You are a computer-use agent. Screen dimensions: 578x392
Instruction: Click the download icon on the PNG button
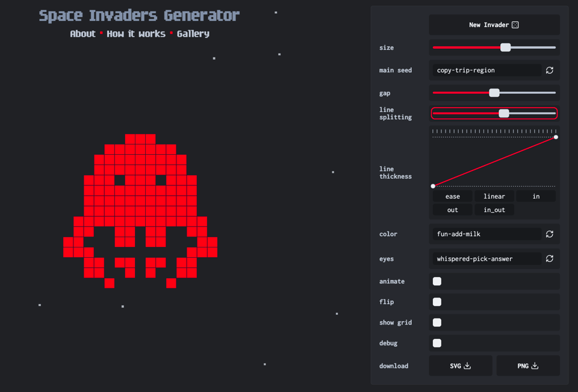[535, 366]
